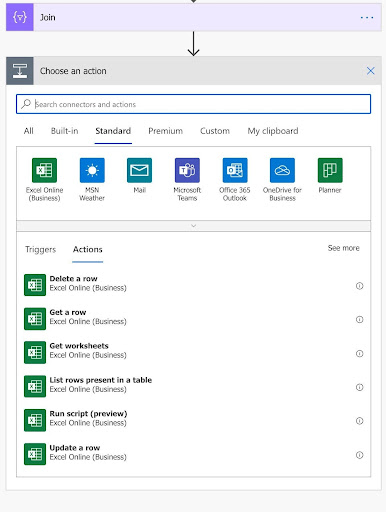
Task: Show info for Run script (preview)
Action: point(359,421)
